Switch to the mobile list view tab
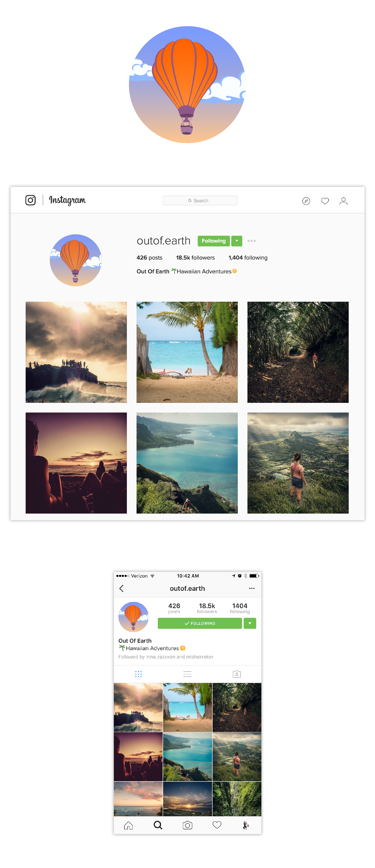This screenshot has height=868, width=375. 188,674
